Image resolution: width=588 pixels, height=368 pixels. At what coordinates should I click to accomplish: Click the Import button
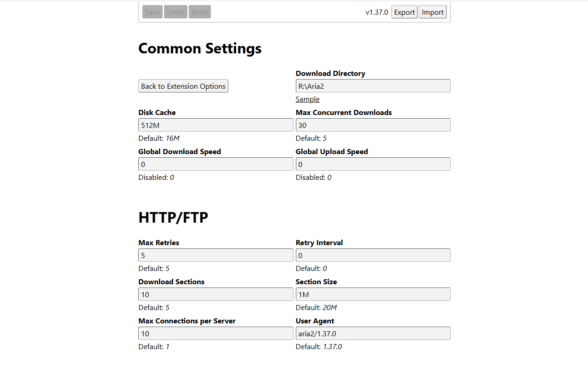(432, 12)
